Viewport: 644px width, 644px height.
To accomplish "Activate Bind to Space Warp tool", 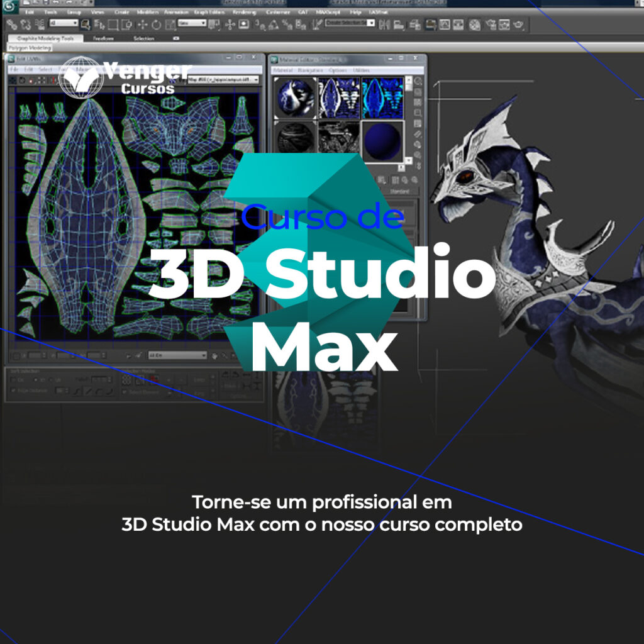I will click(x=40, y=25).
